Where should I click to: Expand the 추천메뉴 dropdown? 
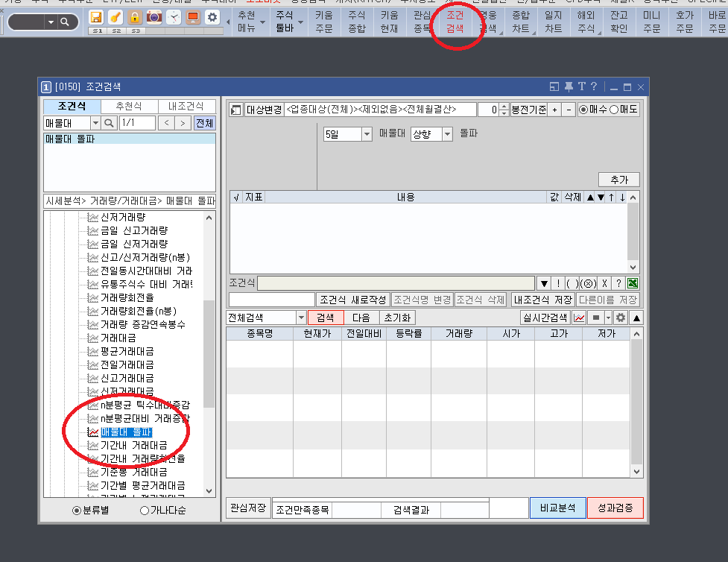(x=263, y=22)
